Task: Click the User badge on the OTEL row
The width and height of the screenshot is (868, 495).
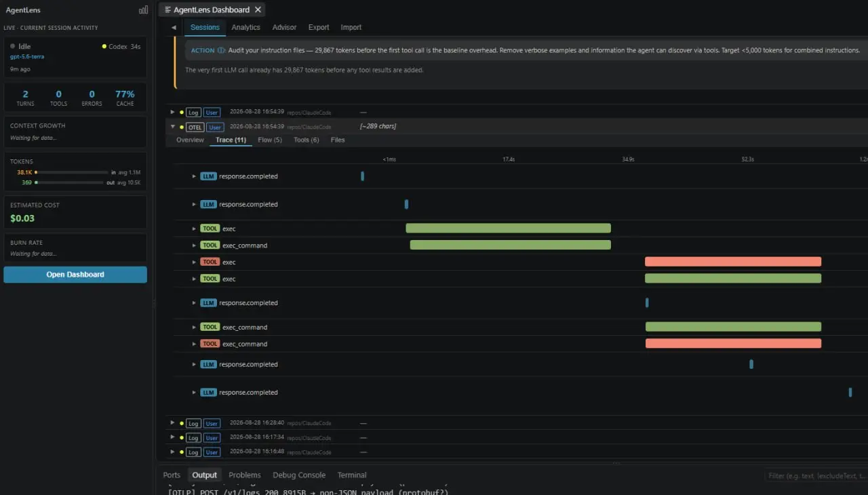Action: (x=215, y=127)
